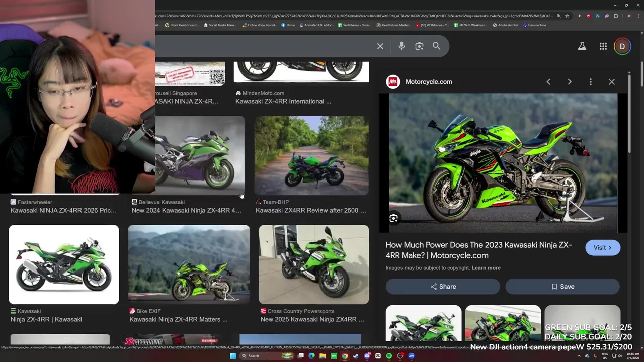
Task: Save the previewed image
Action: pyautogui.click(x=562, y=287)
